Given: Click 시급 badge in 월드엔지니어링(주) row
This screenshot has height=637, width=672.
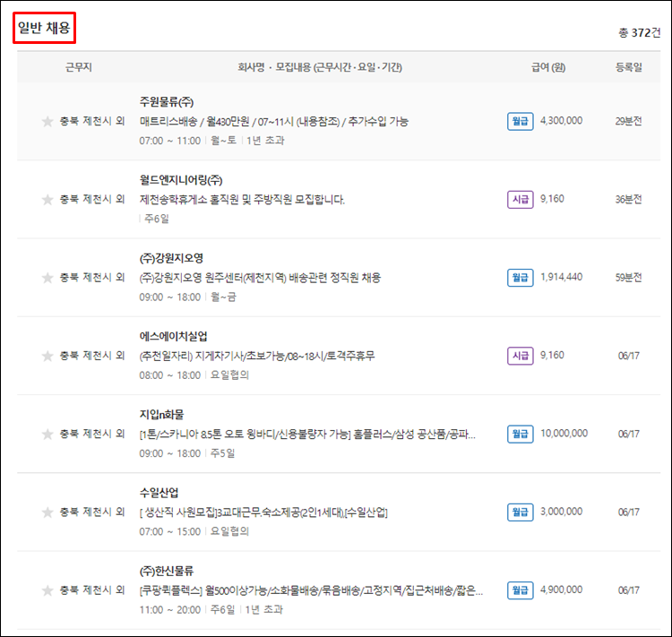Looking at the screenshot, I should 521,199.
